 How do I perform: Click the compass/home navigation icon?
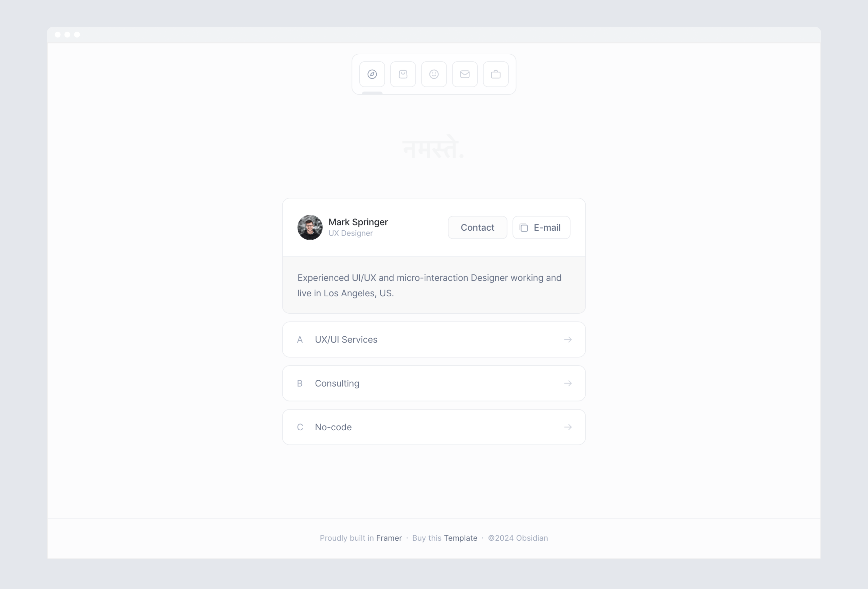click(x=373, y=74)
